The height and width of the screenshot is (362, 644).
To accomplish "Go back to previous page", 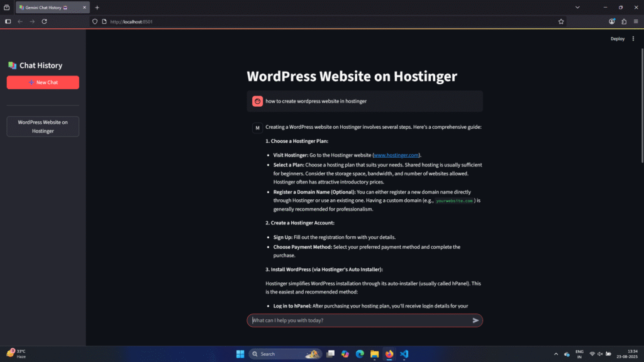I will click(20, 21).
